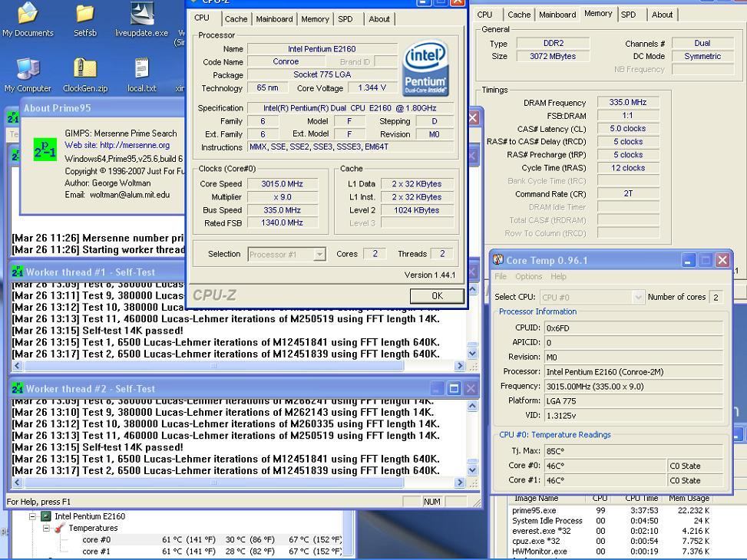Open the Options menu in Core Temp
Image resolution: width=747 pixels, height=560 pixels.
(528, 276)
